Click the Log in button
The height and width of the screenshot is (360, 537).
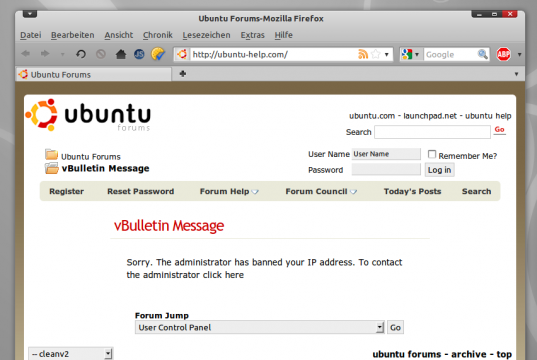pos(439,170)
